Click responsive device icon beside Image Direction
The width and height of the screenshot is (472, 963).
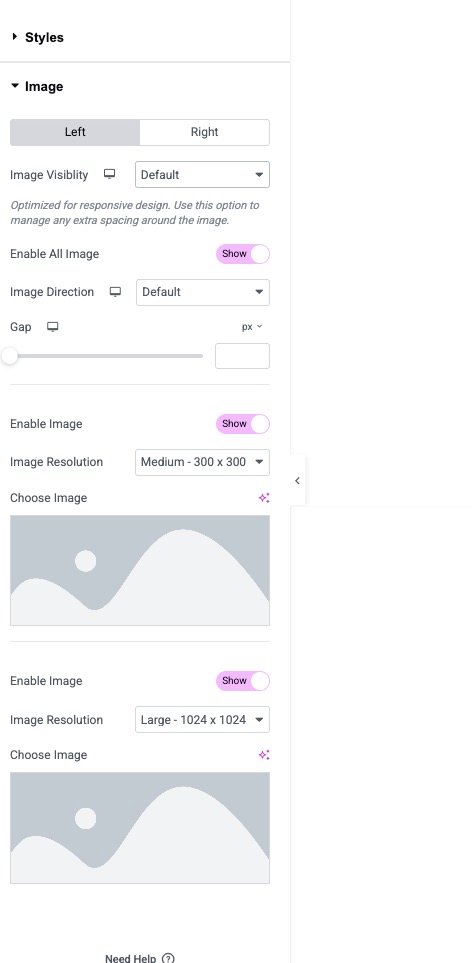click(115, 291)
